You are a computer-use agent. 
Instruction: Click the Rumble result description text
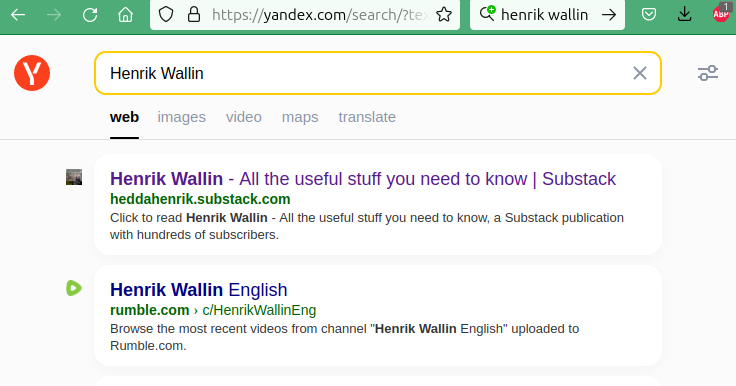tap(345, 337)
